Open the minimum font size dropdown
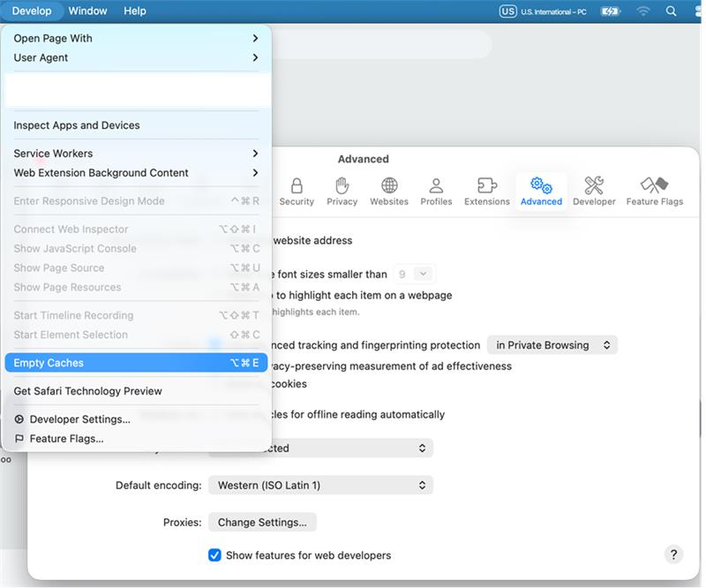 (x=414, y=274)
